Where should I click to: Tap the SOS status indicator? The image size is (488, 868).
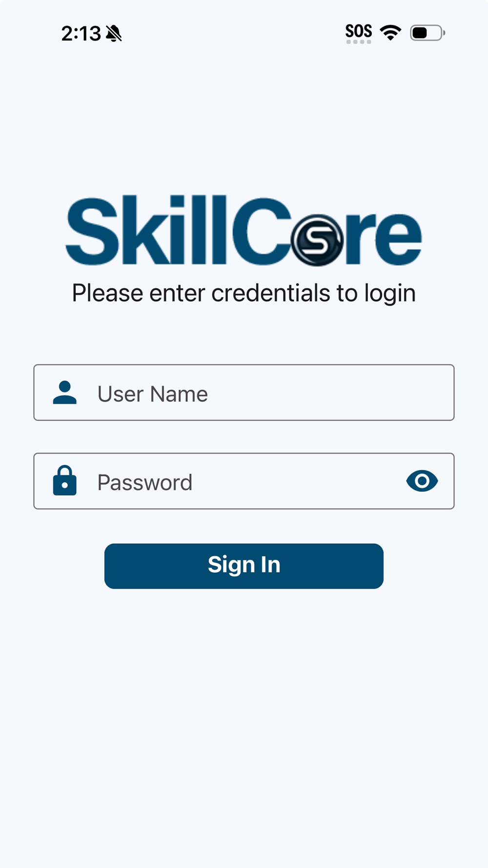click(359, 31)
